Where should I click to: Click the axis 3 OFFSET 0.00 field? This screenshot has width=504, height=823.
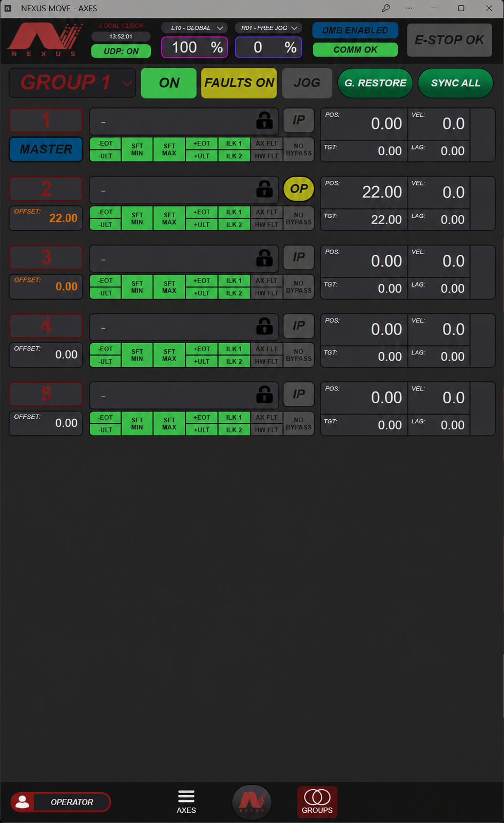coord(46,287)
